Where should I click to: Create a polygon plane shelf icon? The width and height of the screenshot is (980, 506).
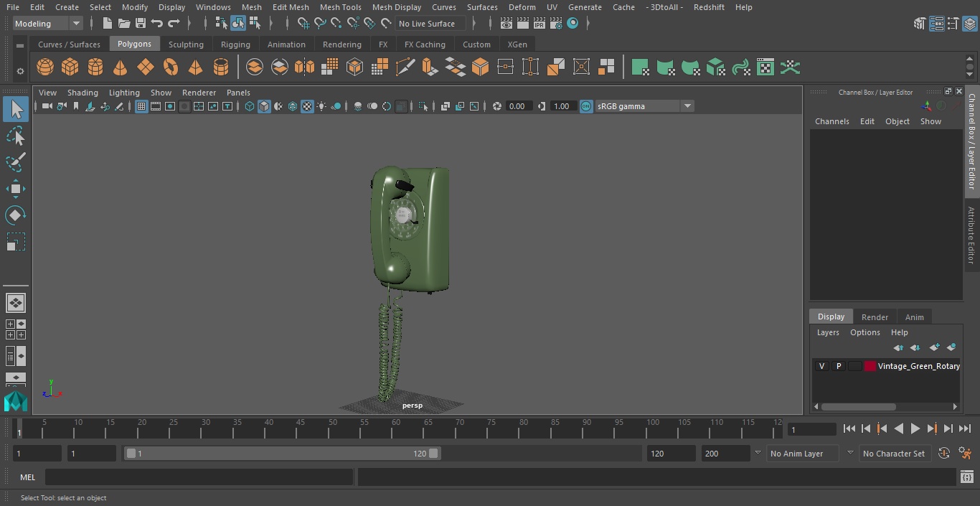pyautogui.click(x=145, y=67)
